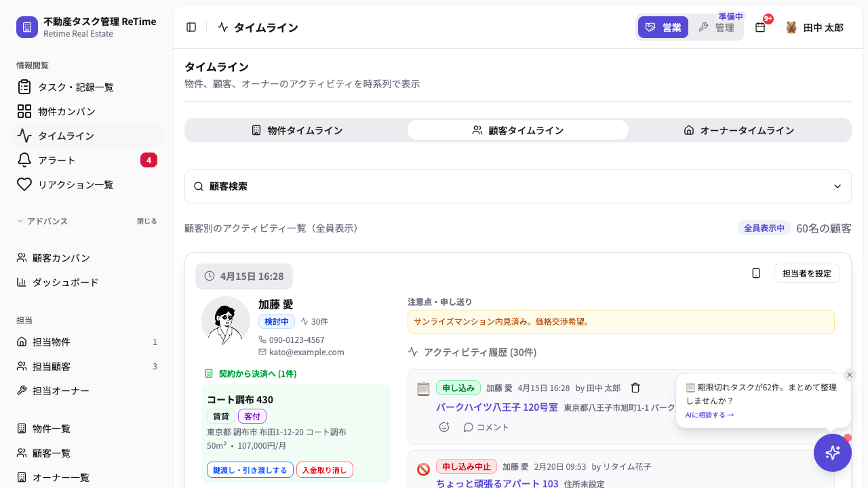Click the 30件 activity count icon
868x488 pixels.
tap(304, 321)
